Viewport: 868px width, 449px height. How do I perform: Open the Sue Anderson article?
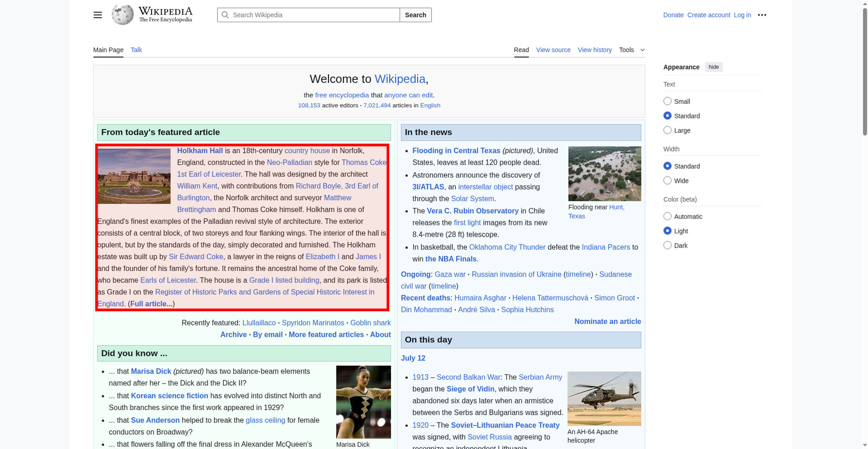pos(155,420)
